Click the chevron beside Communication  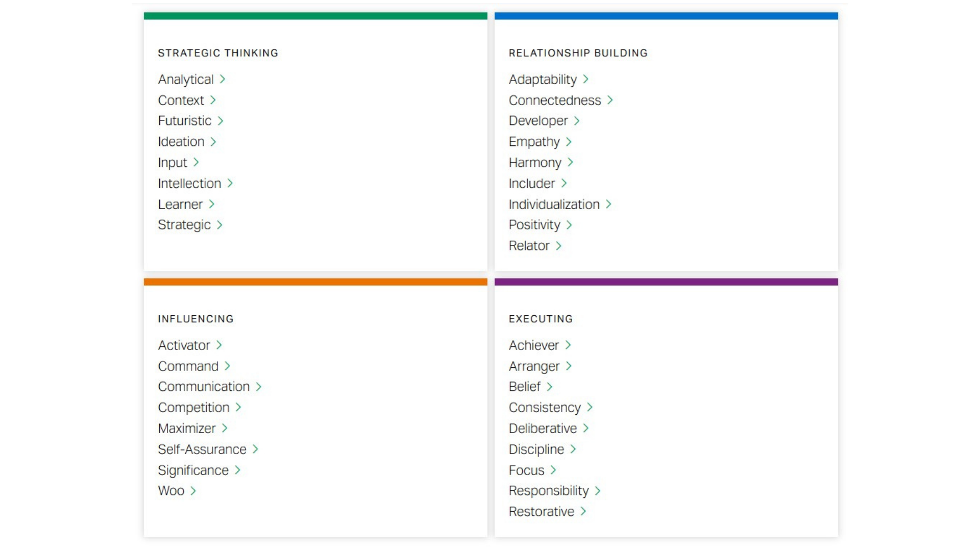pyautogui.click(x=259, y=387)
